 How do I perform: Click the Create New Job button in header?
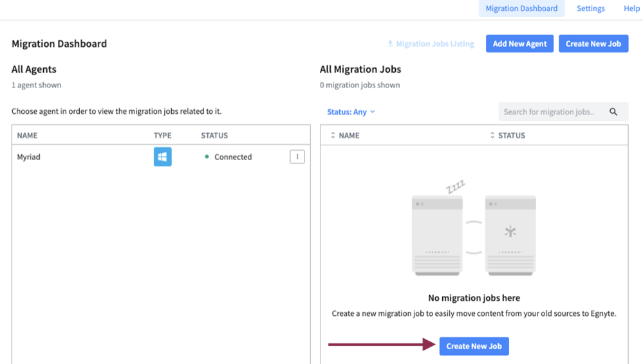click(x=593, y=44)
